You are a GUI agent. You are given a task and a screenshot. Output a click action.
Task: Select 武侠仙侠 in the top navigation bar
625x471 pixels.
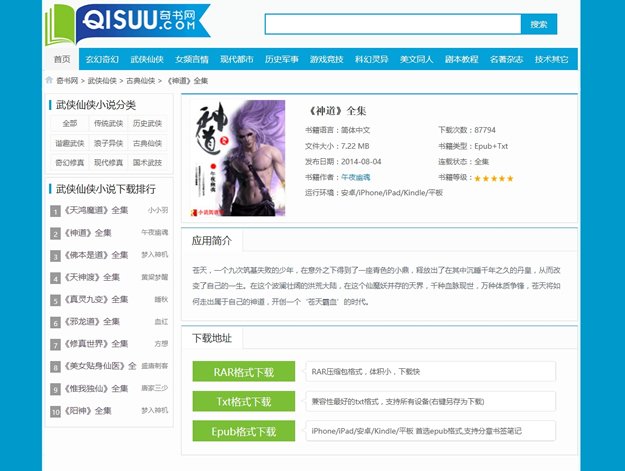pos(147,59)
